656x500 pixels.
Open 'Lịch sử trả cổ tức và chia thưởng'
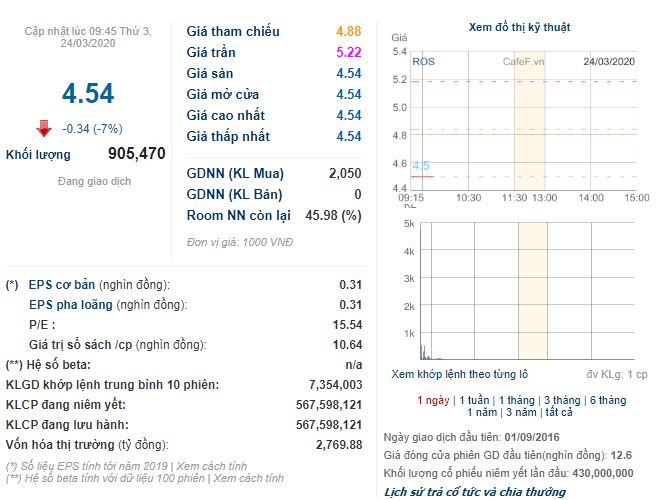[475, 492]
